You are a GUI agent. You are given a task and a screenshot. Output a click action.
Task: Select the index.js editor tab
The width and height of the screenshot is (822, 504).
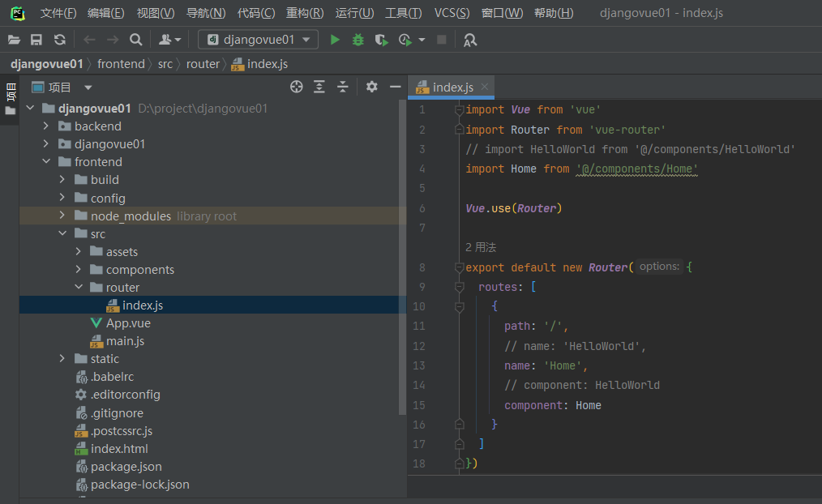pos(452,88)
